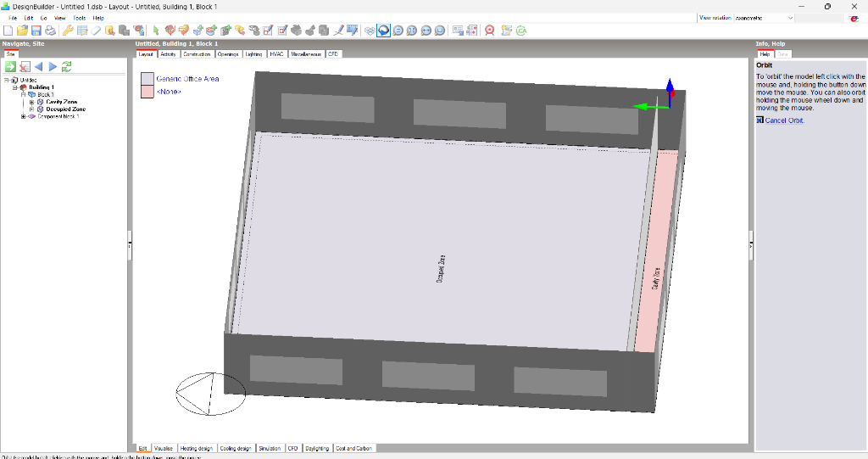The image size is (868, 459).
Task: Click the red X delete icon in Navigator
Action: coord(25,66)
